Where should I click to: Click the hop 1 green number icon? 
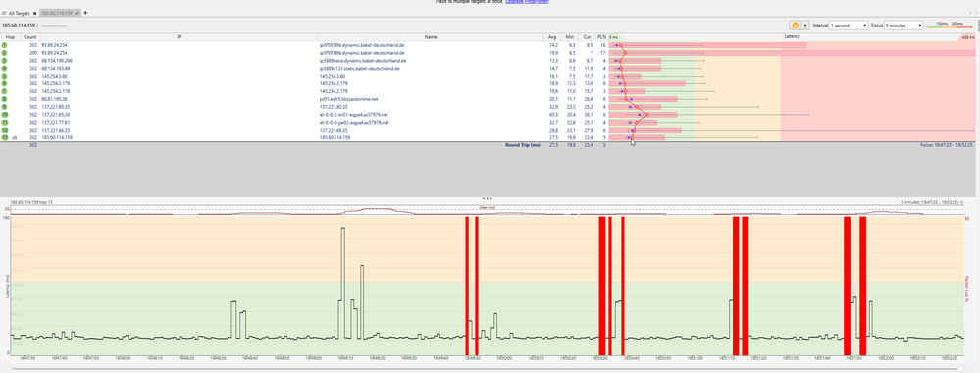(x=4, y=46)
